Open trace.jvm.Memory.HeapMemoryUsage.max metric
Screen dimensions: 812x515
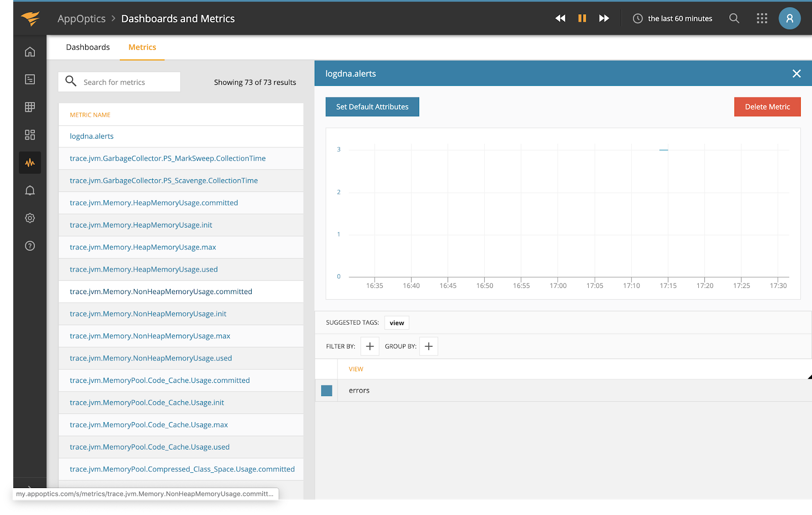coord(143,247)
